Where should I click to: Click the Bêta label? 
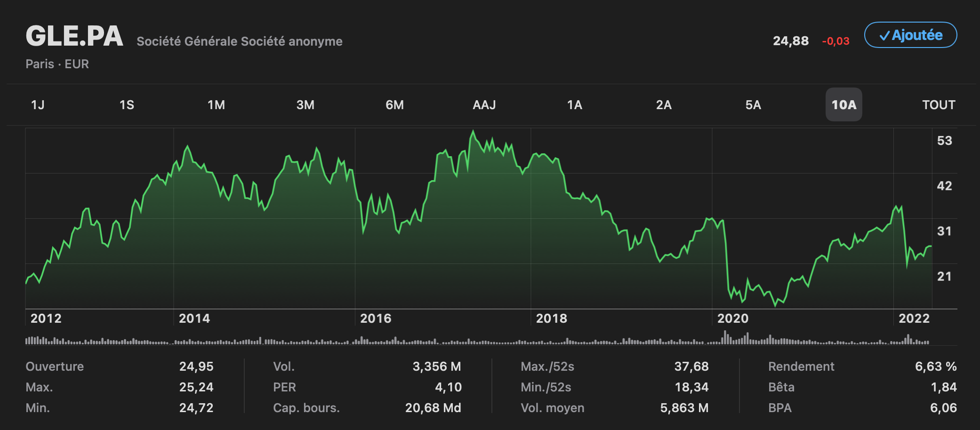pos(781,387)
